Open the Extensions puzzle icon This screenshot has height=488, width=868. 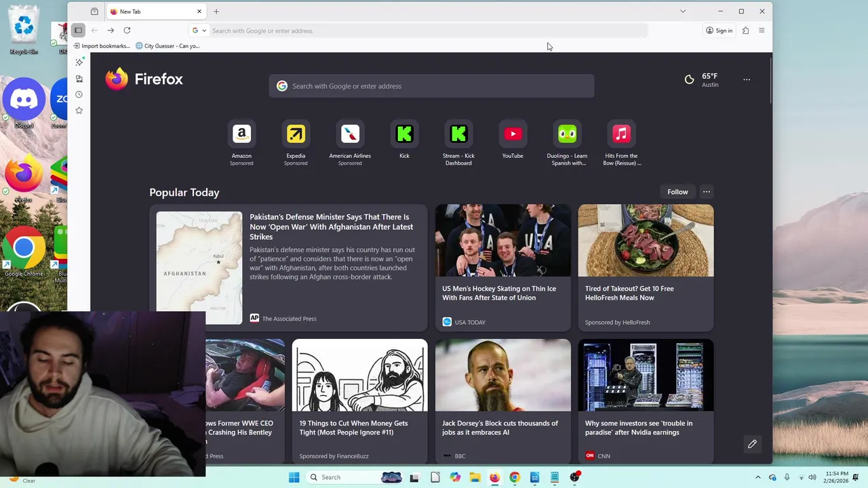point(745,30)
